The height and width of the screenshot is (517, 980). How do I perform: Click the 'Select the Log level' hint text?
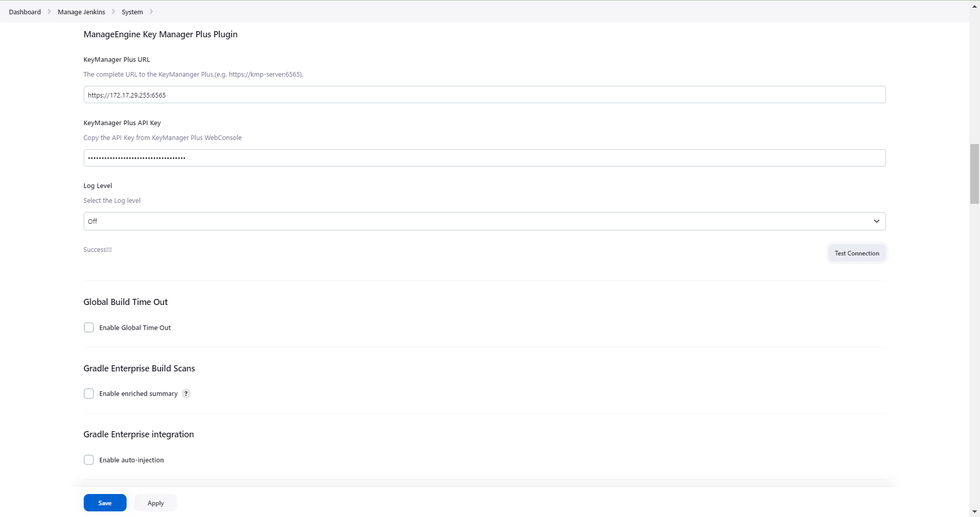[x=112, y=200]
